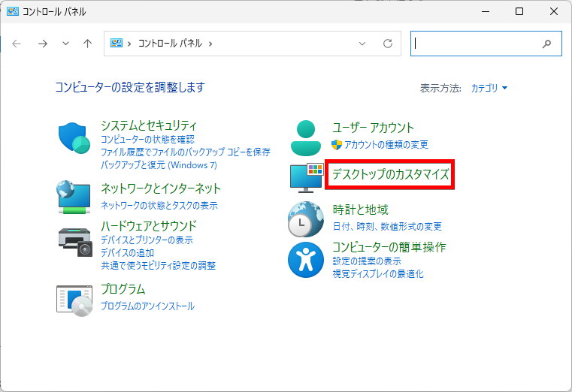The height and width of the screenshot is (392, 572).
Task: Open アカウントの種類の変更 link
Action: 386,145
